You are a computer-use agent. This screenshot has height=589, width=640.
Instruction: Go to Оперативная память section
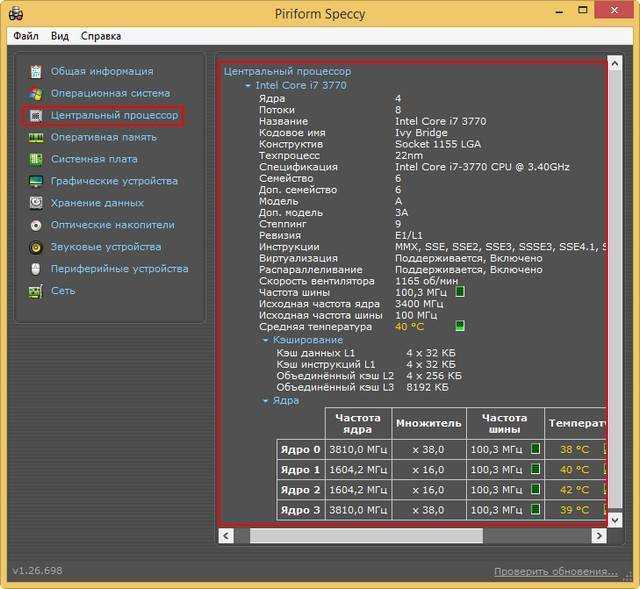[x=104, y=138]
